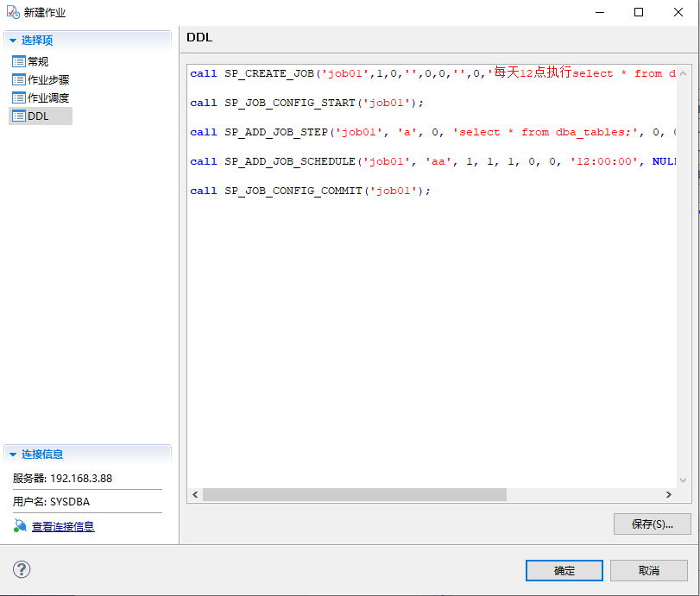Click the SP_ADD_JOB_SCHEDULE line in the DDL text
The width and height of the screenshot is (700, 596).
pos(432,161)
